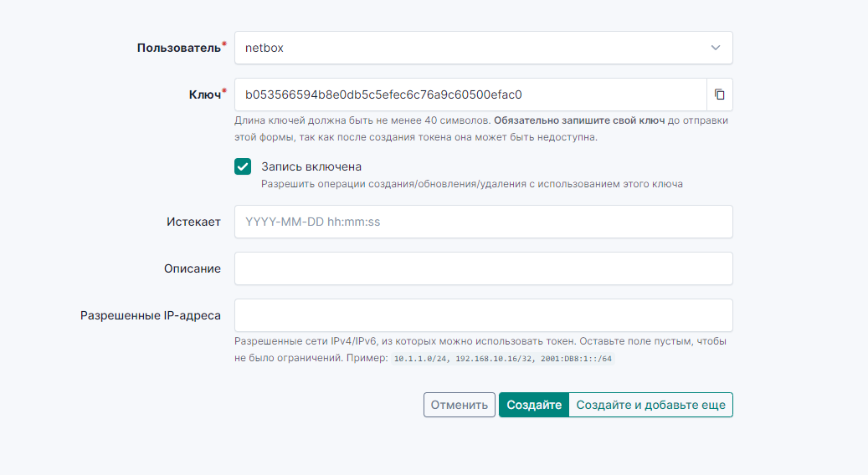Click the Разрешенные IP-адреса field label
Image resolution: width=868 pixels, height=475 pixels.
[151, 315]
